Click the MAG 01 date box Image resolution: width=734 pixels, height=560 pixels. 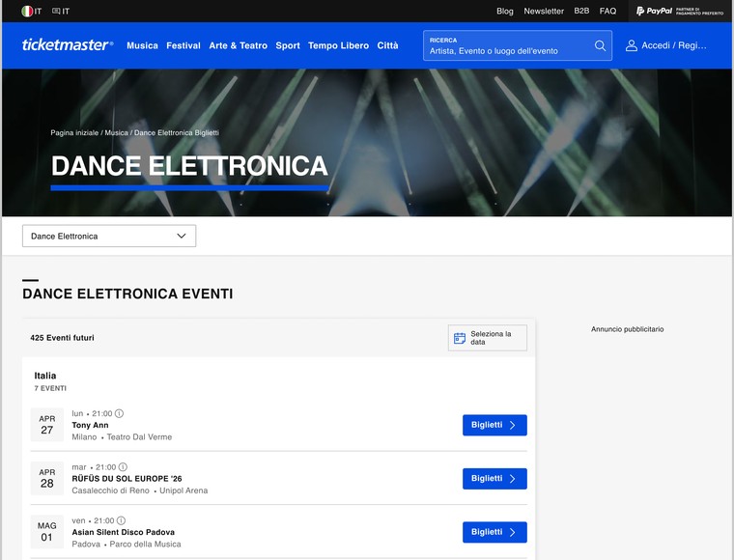(46, 531)
